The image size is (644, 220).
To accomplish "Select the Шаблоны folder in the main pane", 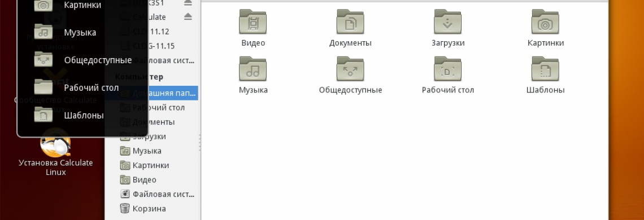I will (x=546, y=75).
